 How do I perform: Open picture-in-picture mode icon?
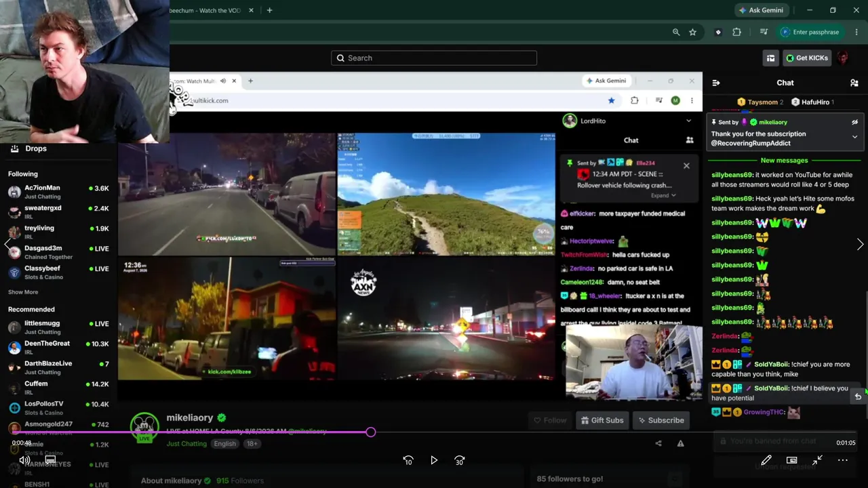(791, 460)
